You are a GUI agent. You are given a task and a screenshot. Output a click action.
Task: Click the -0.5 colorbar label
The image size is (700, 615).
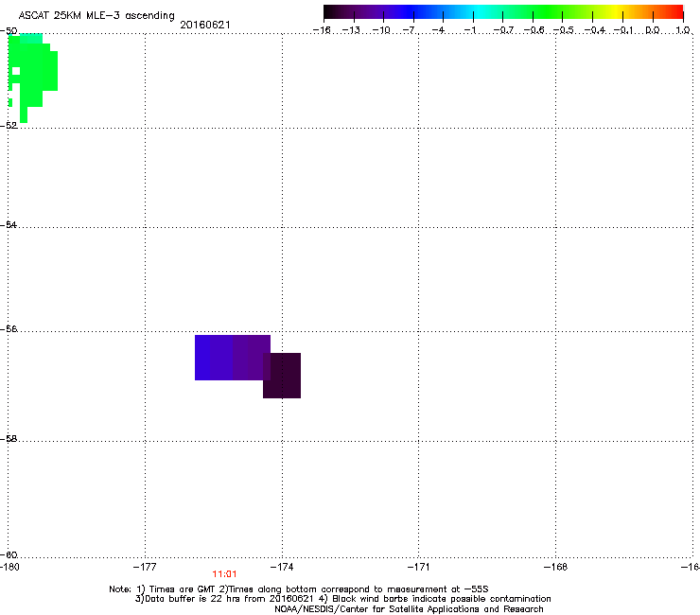[x=564, y=30]
